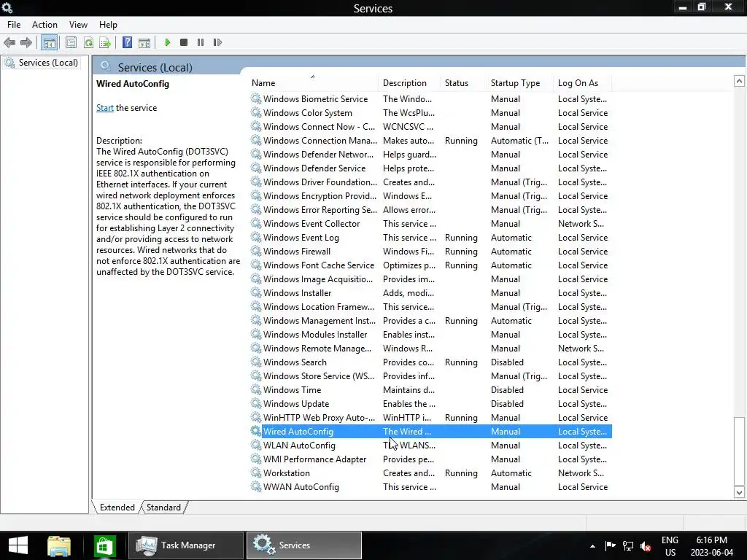Click the WLAN AutoConfig gear icon
The image size is (747, 560).
coord(256,446)
